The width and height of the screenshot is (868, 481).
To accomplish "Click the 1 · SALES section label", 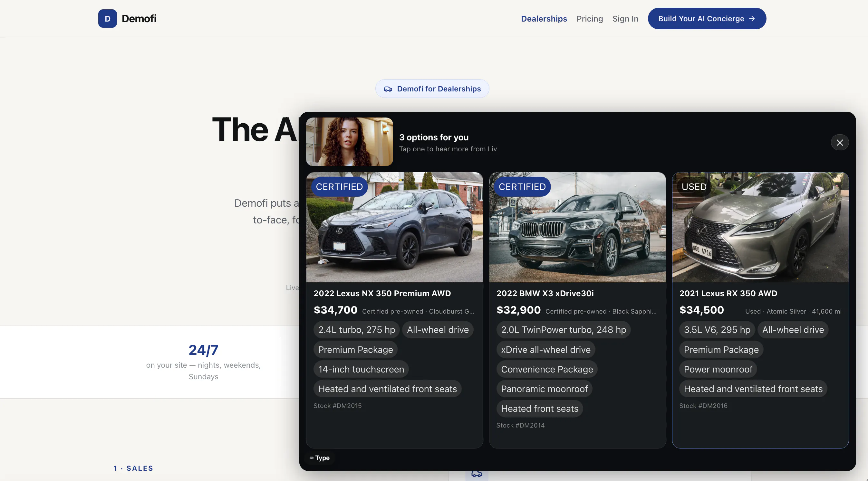I will pyautogui.click(x=133, y=468).
